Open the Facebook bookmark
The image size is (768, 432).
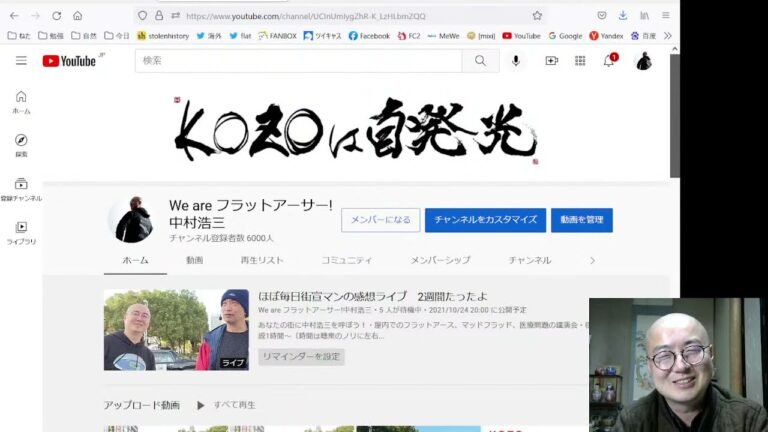pyautogui.click(x=369, y=36)
